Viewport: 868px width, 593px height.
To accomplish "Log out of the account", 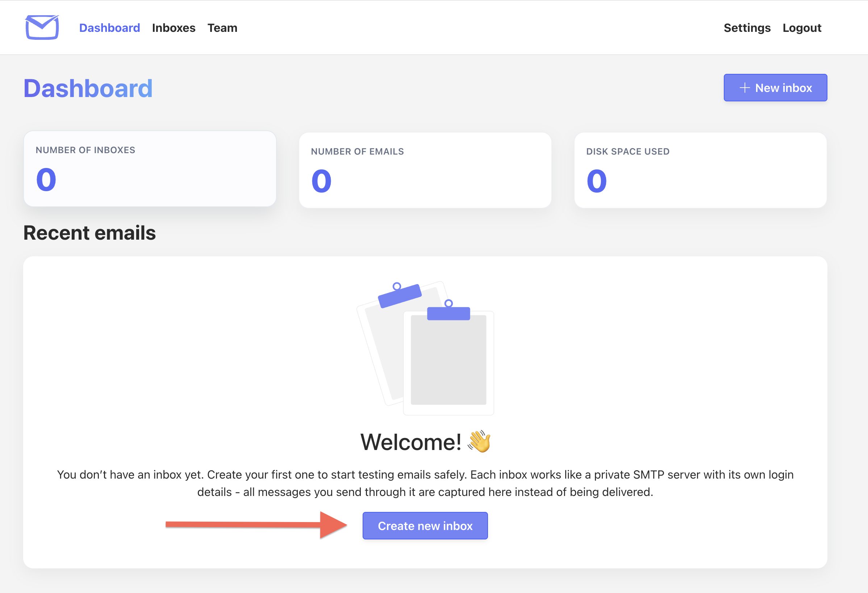I will (802, 28).
